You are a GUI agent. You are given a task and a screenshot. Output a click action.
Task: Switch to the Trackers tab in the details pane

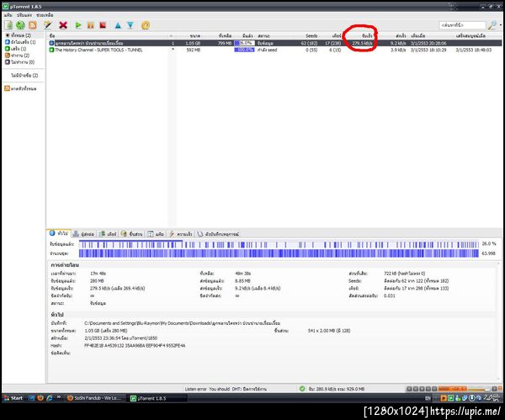pyautogui.click(x=83, y=234)
